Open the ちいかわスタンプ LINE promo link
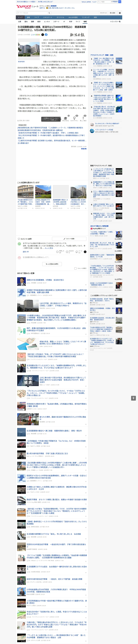The width and height of the screenshot is (138, 644). [107, 124]
